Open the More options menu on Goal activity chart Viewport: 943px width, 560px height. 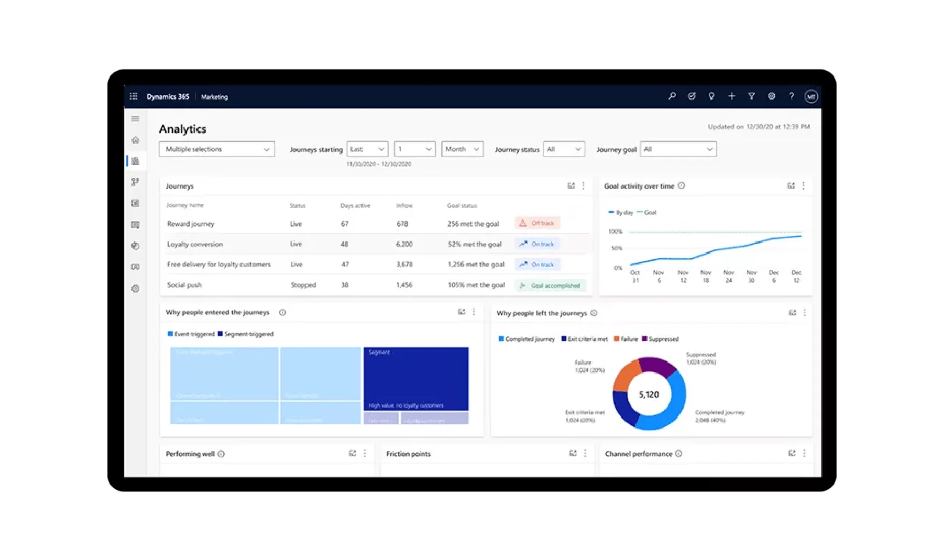pyautogui.click(x=804, y=185)
